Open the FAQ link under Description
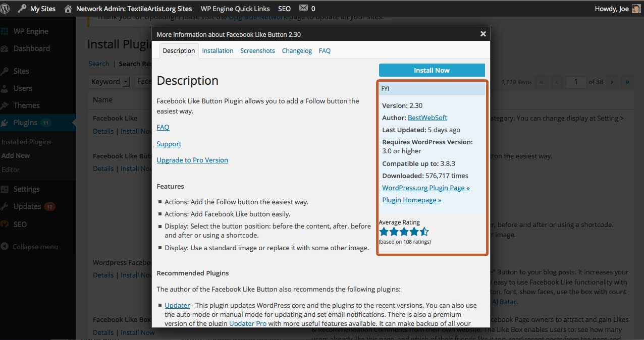The image size is (644, 340). click(x=163, y=127)
